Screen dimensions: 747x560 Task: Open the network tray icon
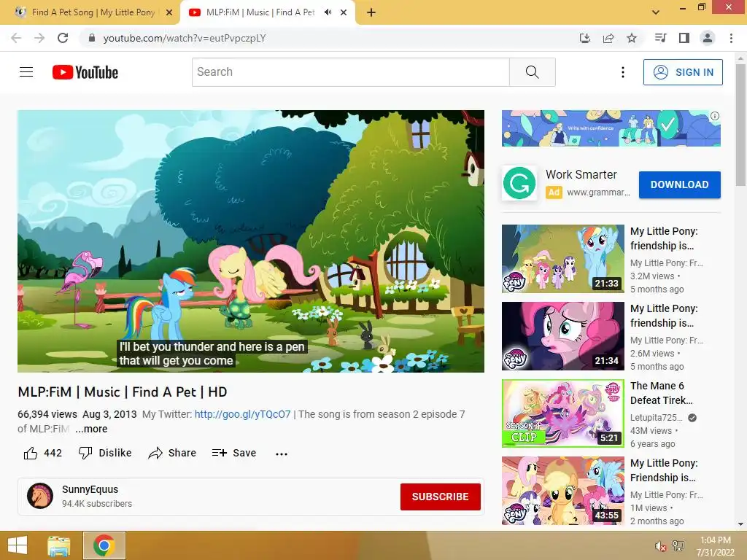click(x=678, y=546)
